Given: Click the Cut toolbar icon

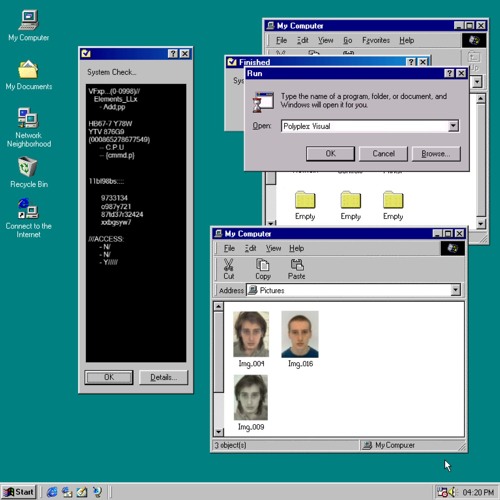Looking at the screenshot, I should point(229,269).
